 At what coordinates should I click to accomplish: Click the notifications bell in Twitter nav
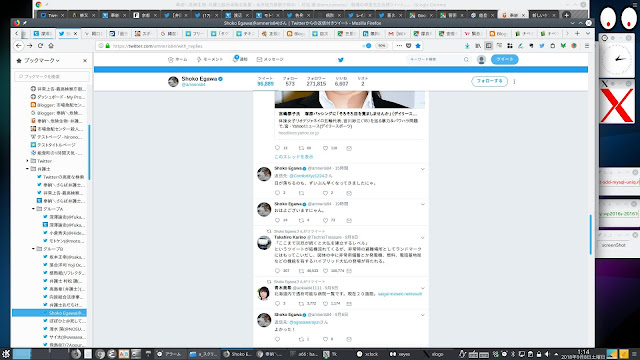coord(236,59)
